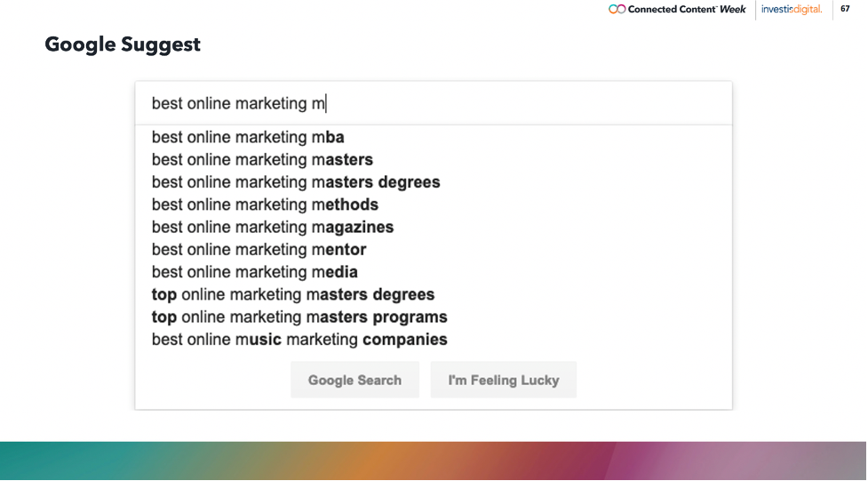Click the slide number 67
The height and width of the screenshot is (481, 868).
pyautogui.click(x=845, y=9)
